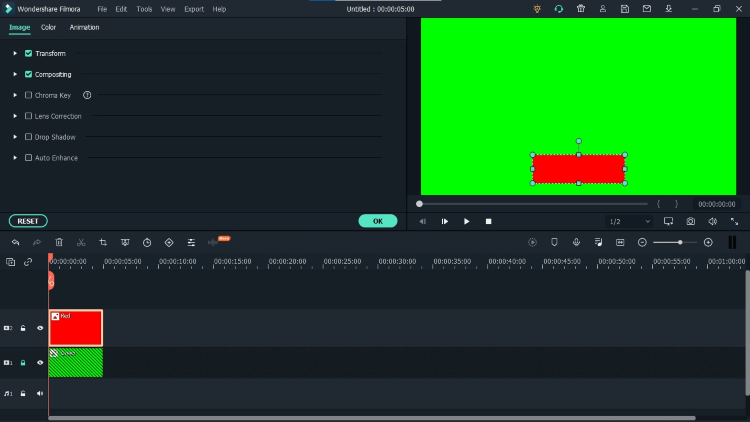Expand the Chroma Key section arrow
The height and width of the screenshot is (422, 750).
tap(15, 95)
